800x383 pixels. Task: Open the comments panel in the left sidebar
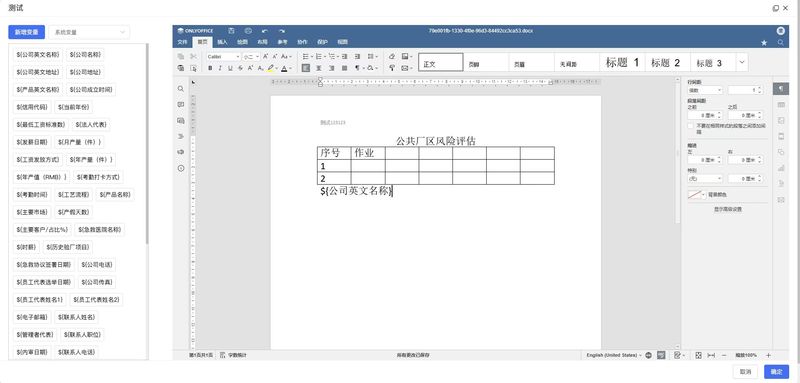coord(181,105)
